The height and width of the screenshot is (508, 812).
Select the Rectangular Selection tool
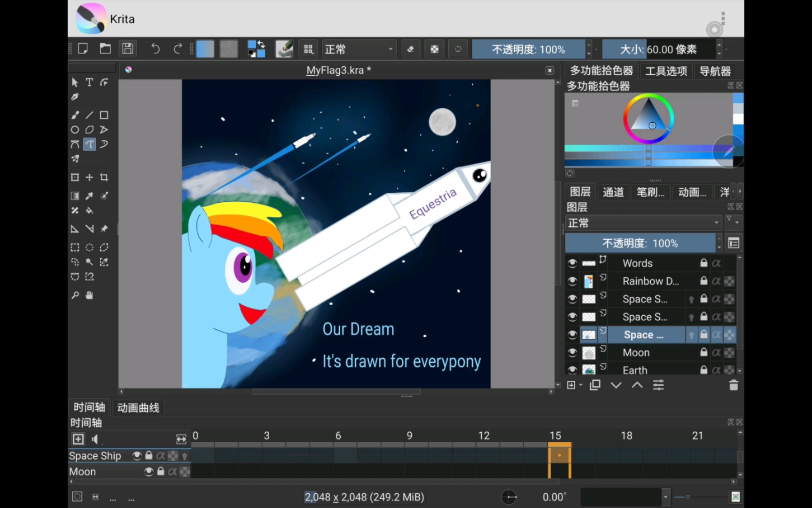point(75,247)
